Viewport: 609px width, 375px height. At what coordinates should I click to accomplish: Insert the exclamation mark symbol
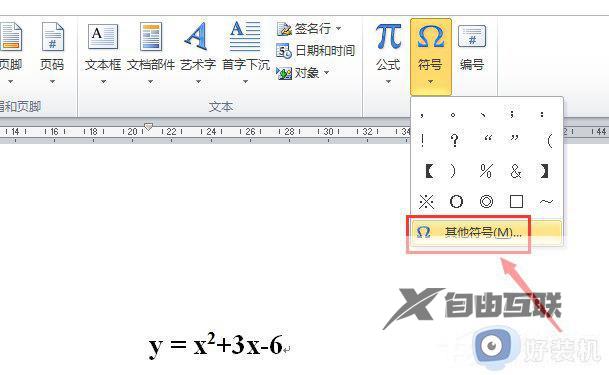pyautogui.click(x=423, y=140)
